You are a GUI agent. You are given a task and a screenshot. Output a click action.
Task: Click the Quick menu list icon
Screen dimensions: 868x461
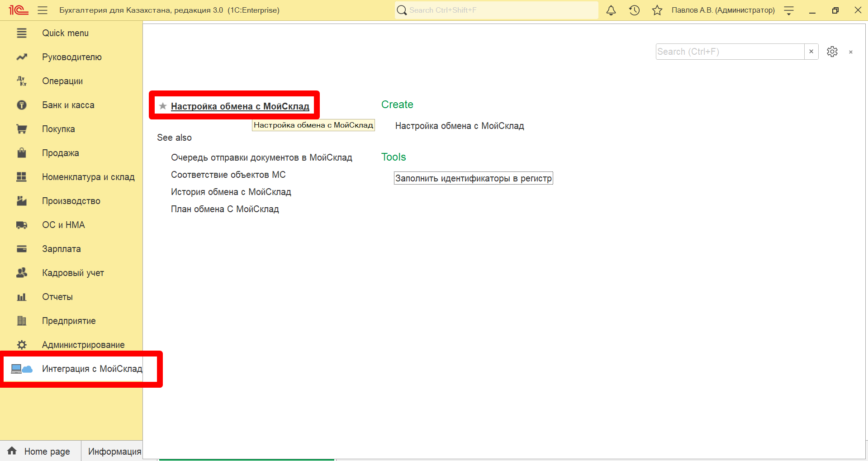tap(22, 33)
